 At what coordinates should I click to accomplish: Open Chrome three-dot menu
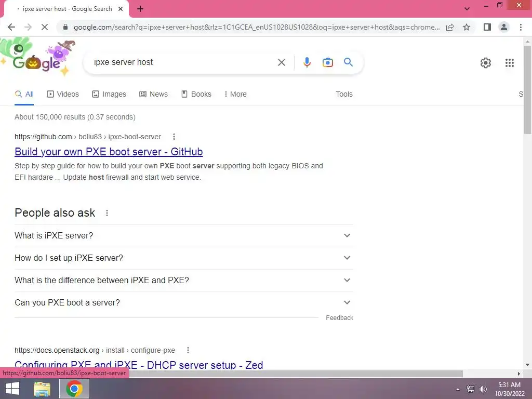(521, 27)
